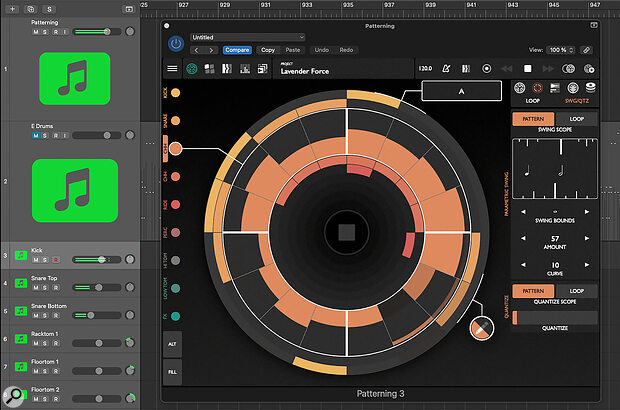Select Loop for Swing Scope
The width and height of the screenshot is (620, 410).
tap(577, 118)
